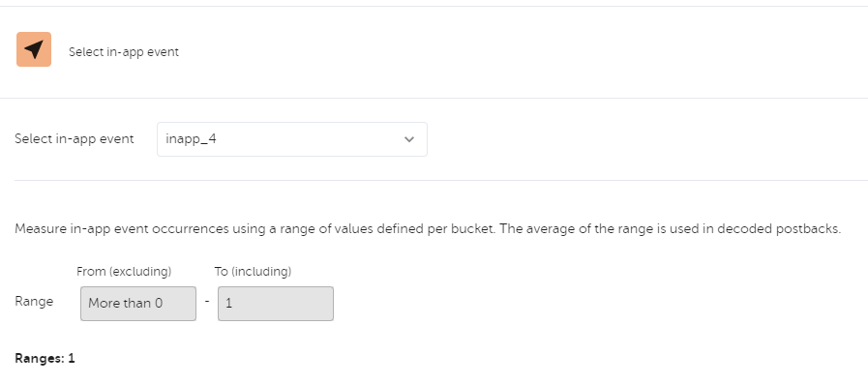868x384 pixels.
Task: Click the 'Range' row label
Action: point(34,302)
